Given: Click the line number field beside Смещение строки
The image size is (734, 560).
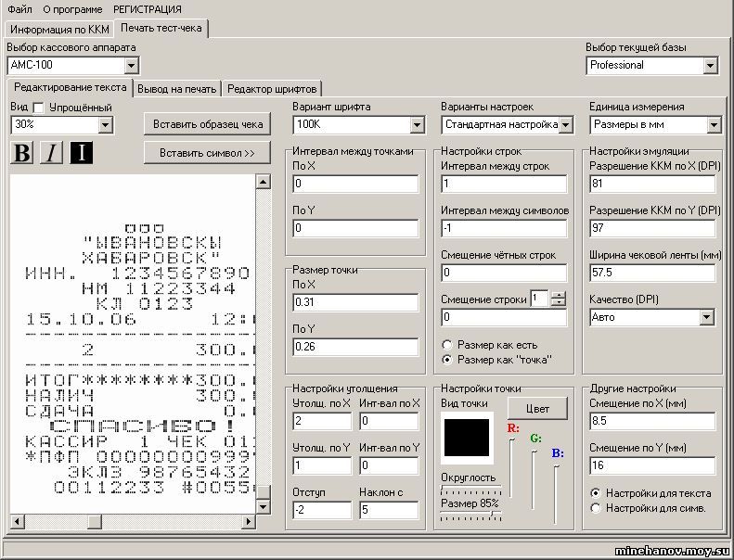Looking at the screenshot, I should tap(540, 299).
